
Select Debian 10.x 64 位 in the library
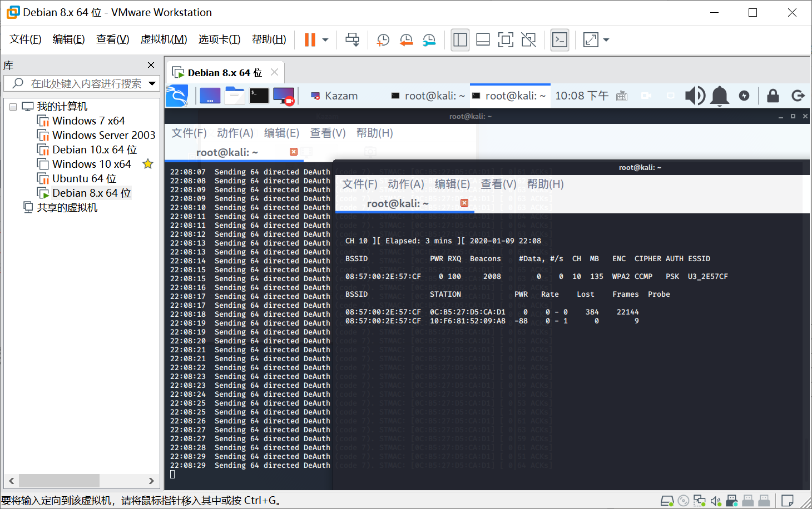tap(95, 149)
